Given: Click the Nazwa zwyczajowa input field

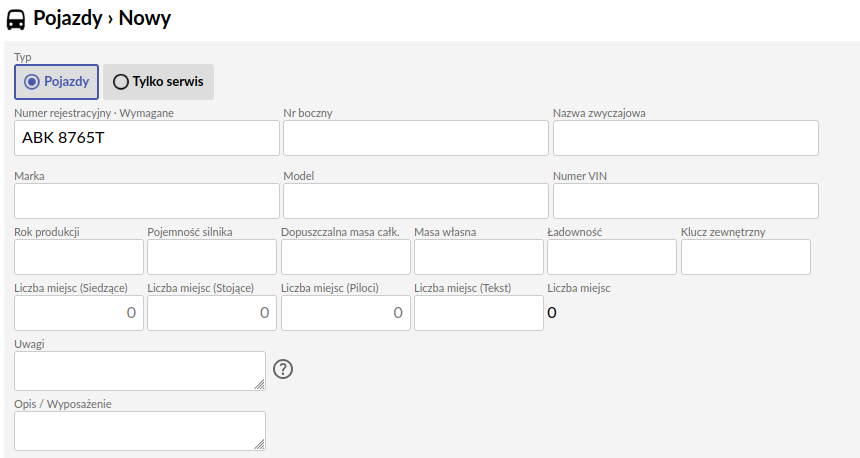Looking at the screenshot, I should coord(686,138).
